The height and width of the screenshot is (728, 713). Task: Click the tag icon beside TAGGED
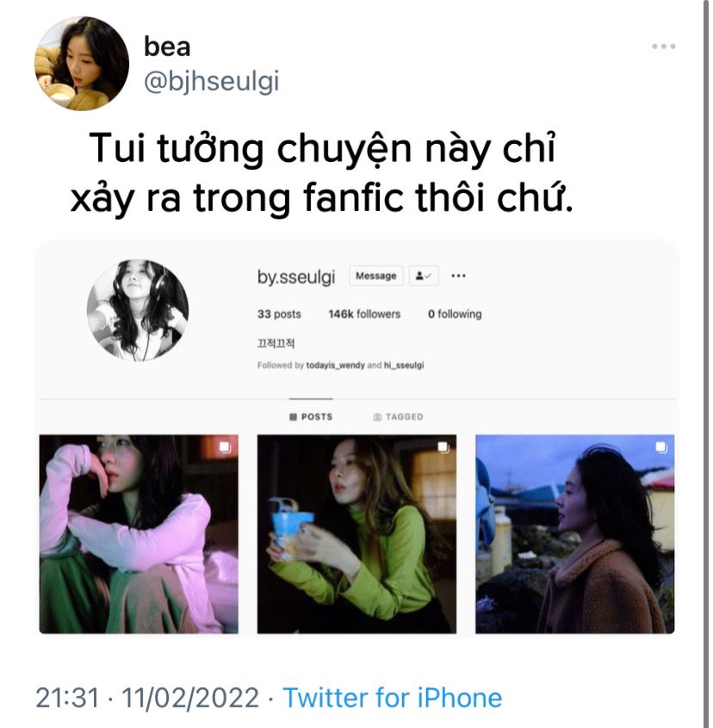(x=377, y=417)
